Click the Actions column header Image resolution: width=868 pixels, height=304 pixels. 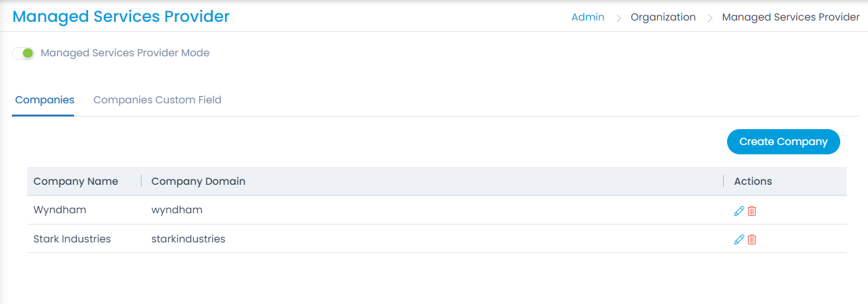(753, 181)
